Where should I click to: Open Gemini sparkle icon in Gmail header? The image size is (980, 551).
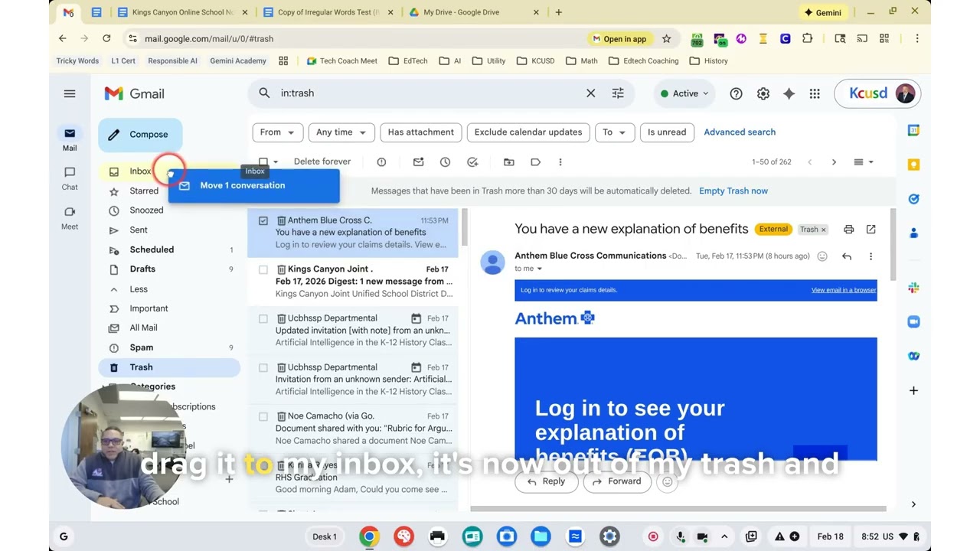[x=789, y=93]
